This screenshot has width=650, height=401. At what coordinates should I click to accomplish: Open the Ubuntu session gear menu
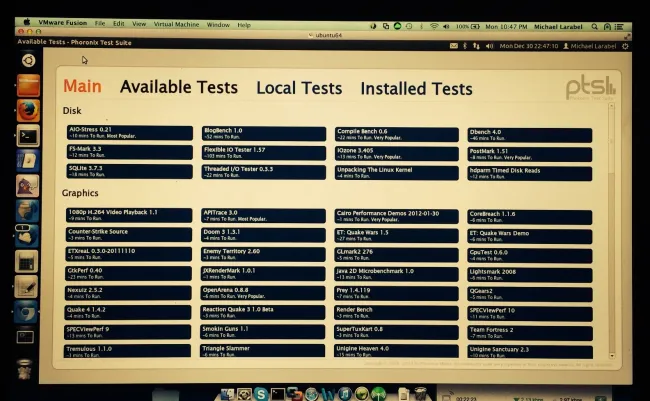(x=625, y=46)
